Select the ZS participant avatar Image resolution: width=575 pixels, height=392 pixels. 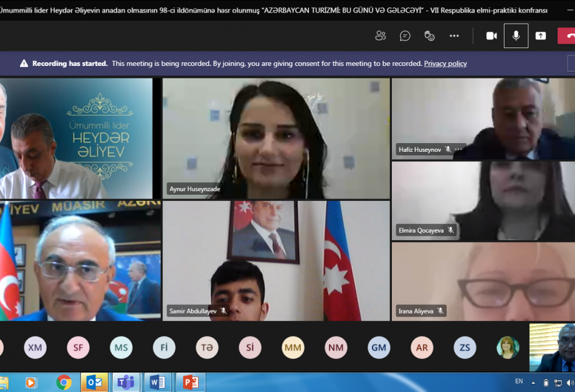tap(465, 347)
